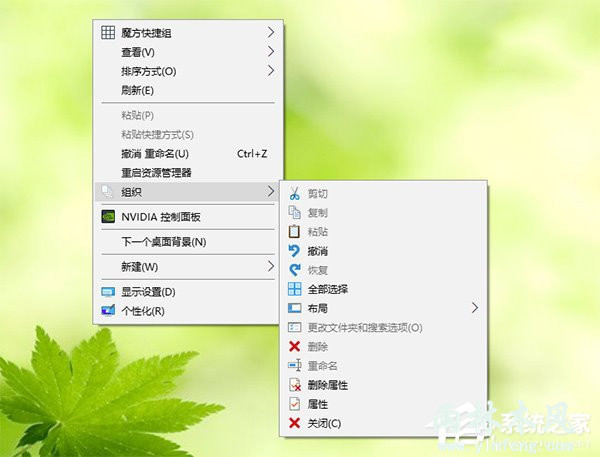Expand the 新建(W) submenu arrow
Image resolution: width=600 pixels, height=457 pixels.
pos(271,266)
